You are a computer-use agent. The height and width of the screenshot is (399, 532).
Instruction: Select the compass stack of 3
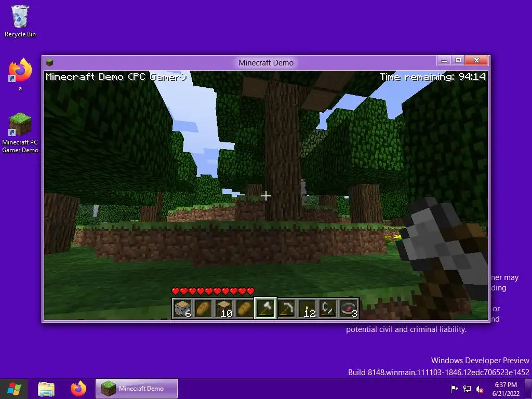pyautogui.click(x=349, y=309)
